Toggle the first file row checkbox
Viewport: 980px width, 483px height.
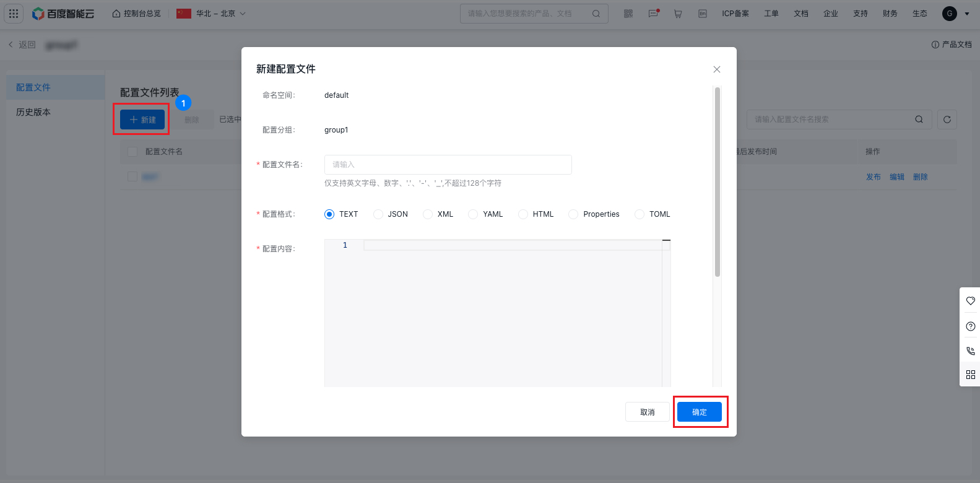[x=132, y=177]
